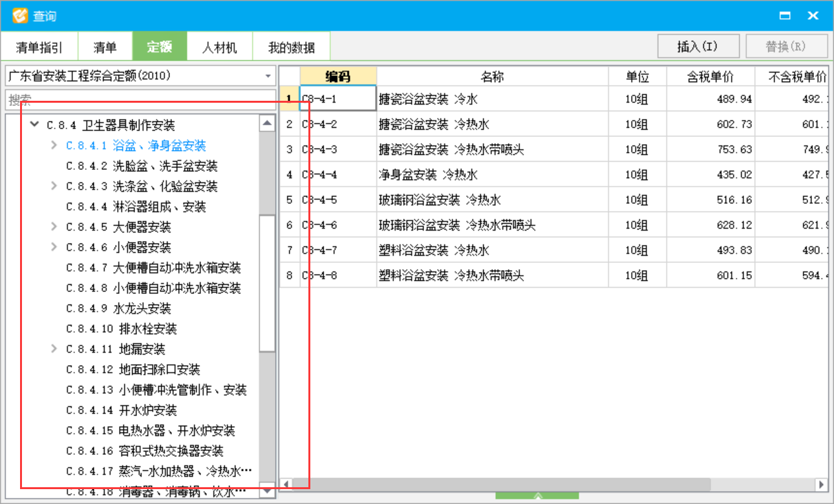Select C.8.4.16 容积式热交换器安装 item
The image size is (834, 504).
(144, 451)
